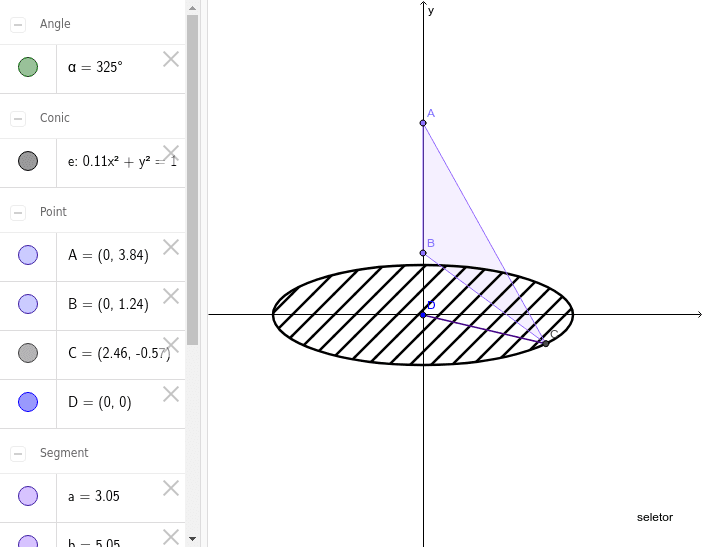The image size is (704, 549).
Task: Click the Angle category label
Action: click(x=55, y=24)
